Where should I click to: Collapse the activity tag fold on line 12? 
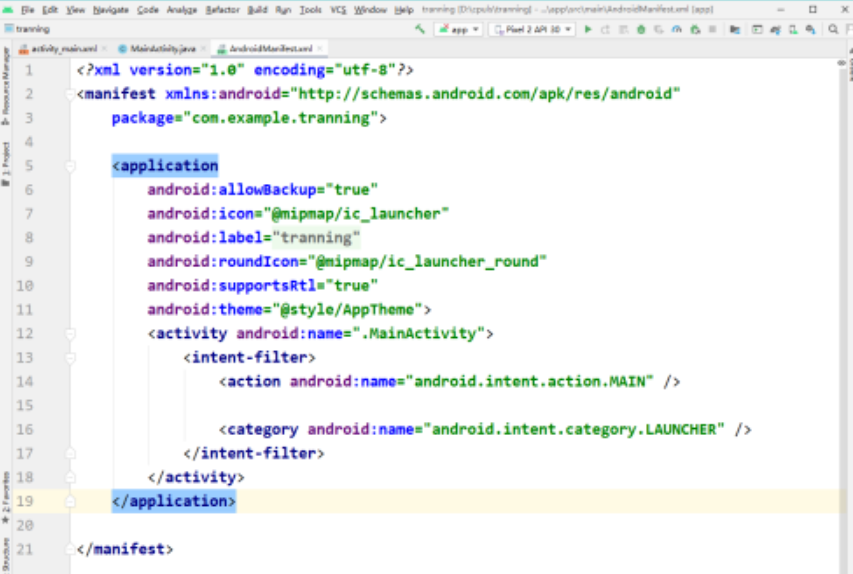pyautogui.click(x=70, y=334)
